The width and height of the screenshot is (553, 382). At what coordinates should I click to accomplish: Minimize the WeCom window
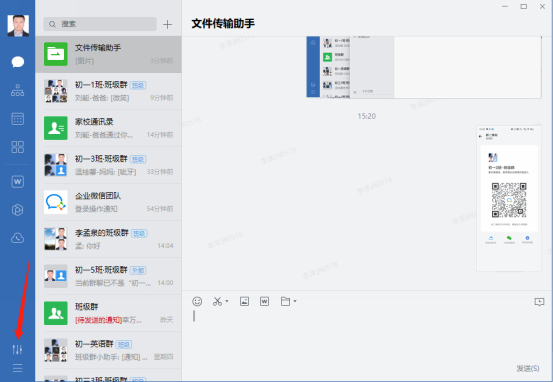click(x=505, y=7)
